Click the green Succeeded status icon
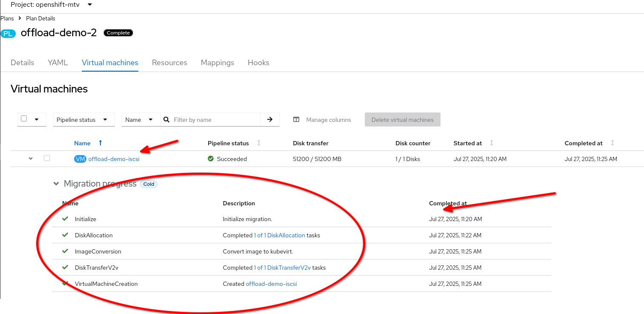Viewport: 644px width, 314px height. [x=211, y=159]
